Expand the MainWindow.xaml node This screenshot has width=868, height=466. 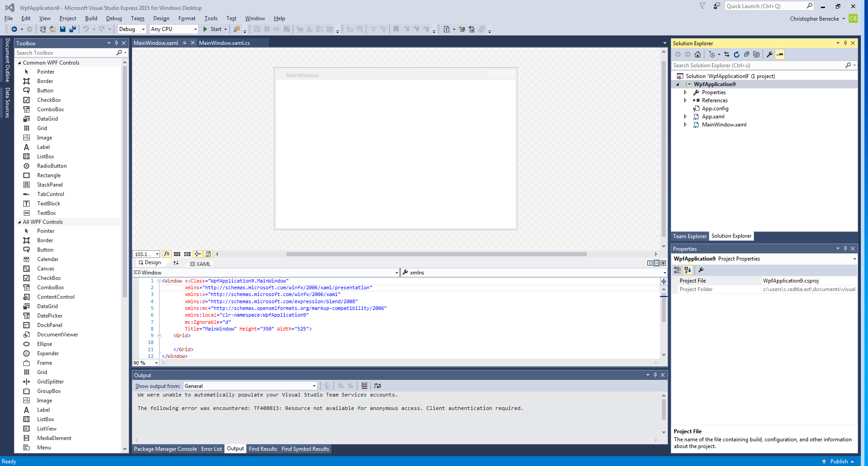[685, 125]
